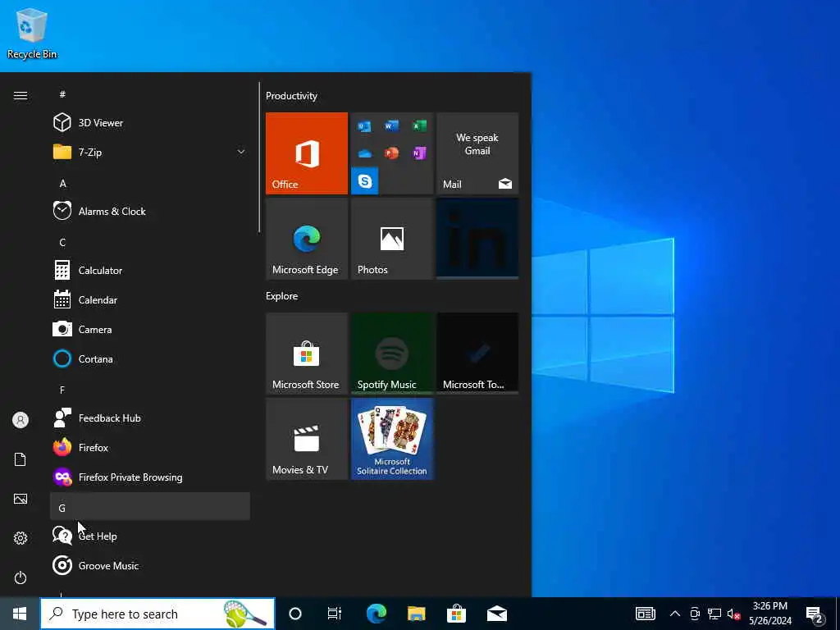
Task: Open the Calendar app
Action: pyautogui.click(x=150, y=299)
